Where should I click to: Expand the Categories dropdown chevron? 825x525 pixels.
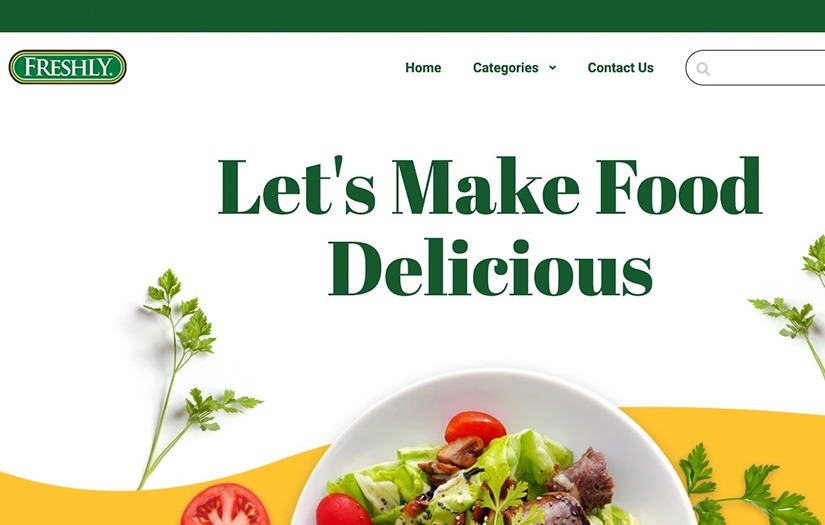tap(552, 67)
